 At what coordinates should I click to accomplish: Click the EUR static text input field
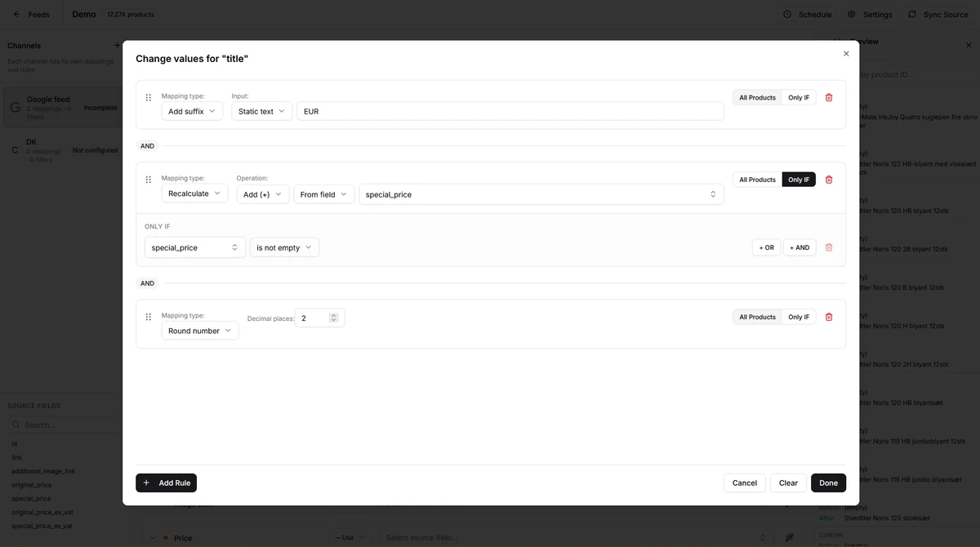pos(510,111)
